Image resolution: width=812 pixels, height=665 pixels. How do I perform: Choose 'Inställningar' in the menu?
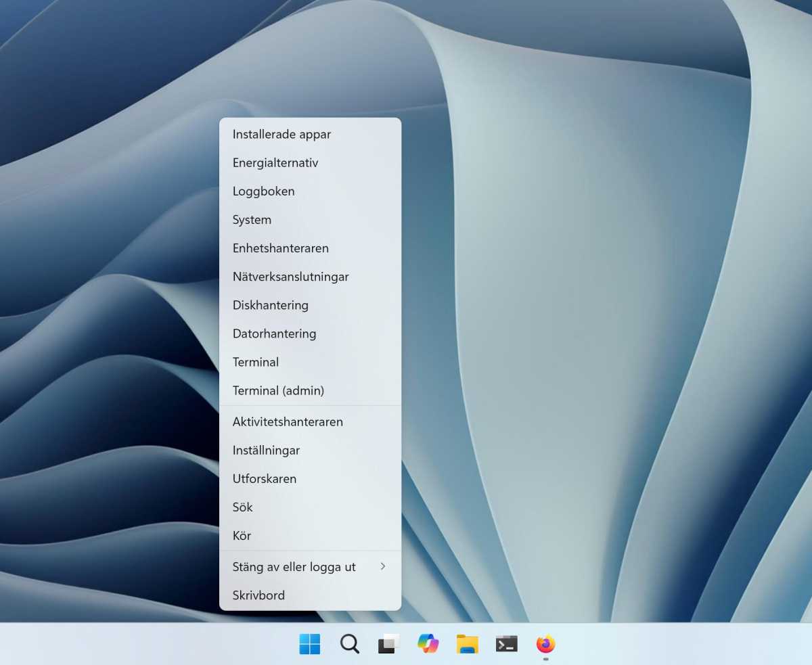(266, 450)
